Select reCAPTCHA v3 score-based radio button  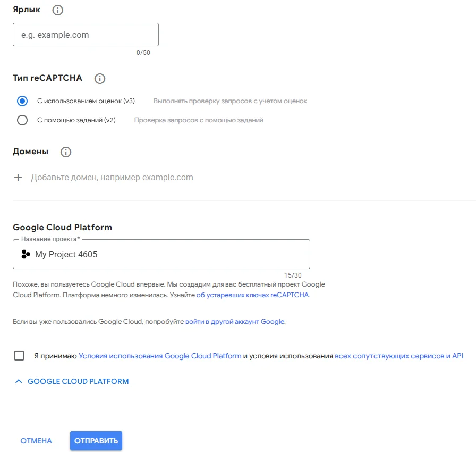(x=22, y=101)
